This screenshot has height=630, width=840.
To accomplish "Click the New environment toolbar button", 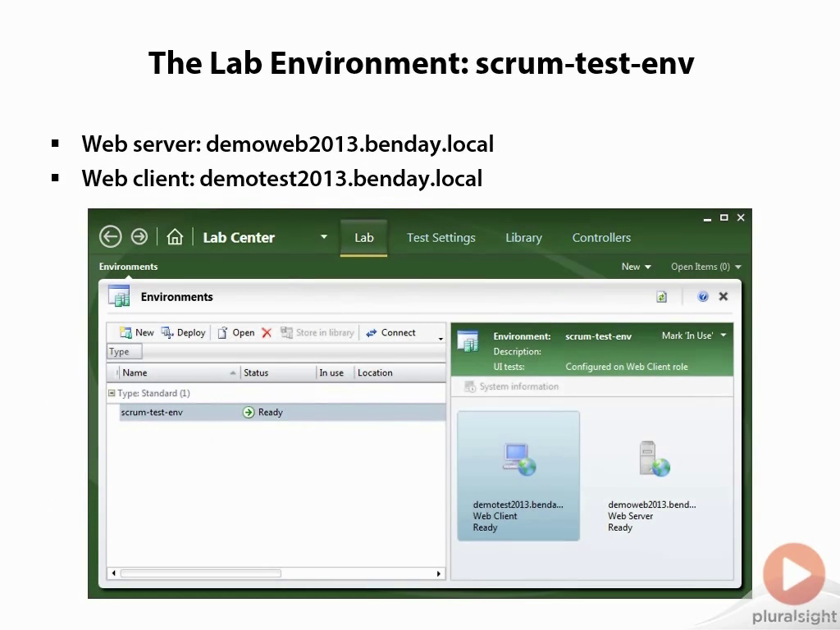I will tap(137, 333).
